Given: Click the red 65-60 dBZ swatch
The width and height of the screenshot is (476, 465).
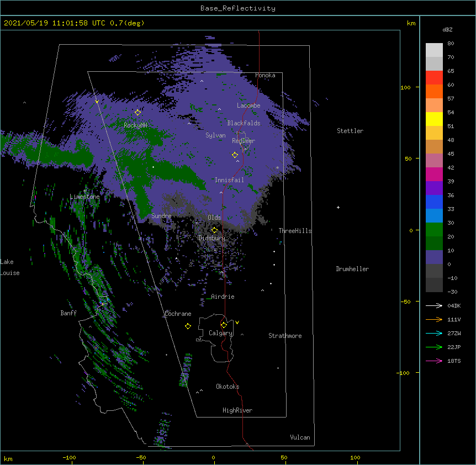Looking at the screenshot, I should click(434, 77).
